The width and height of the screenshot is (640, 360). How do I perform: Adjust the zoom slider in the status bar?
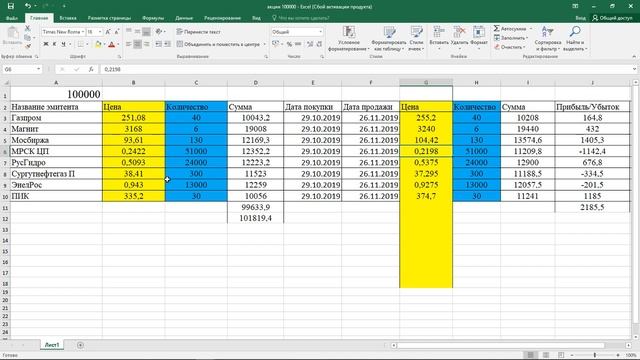(595, 355)
